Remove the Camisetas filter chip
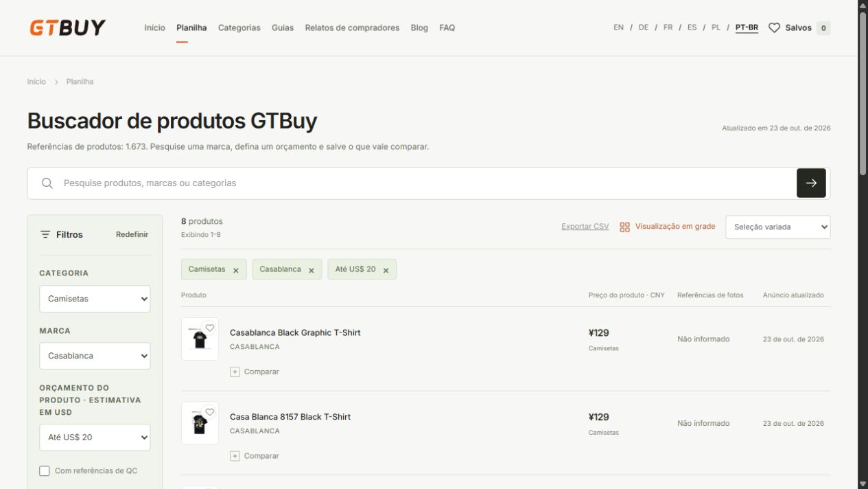Screen dimensions: 868x489 pyautogui.click(x=236, y=270)
